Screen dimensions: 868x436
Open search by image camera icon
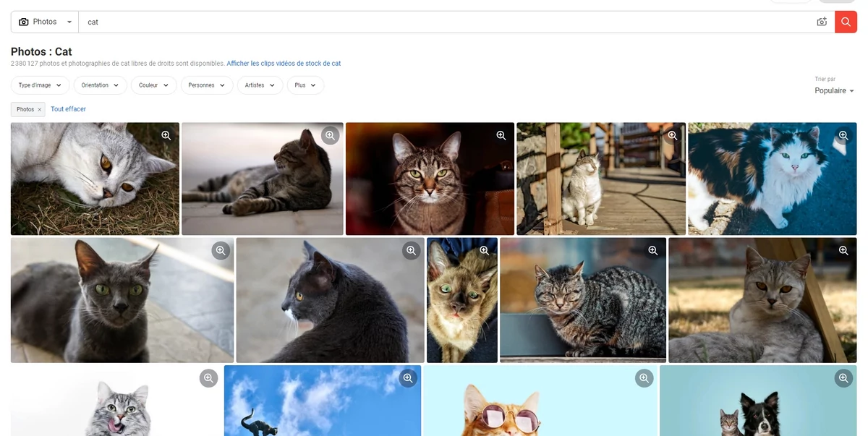coord(822,22)
